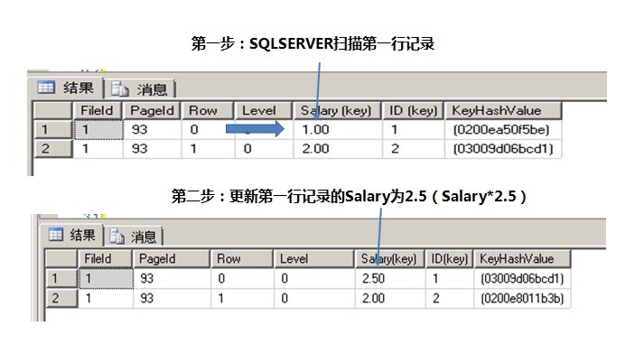The image size is (644, 354).
Task: Click the Salary cell showing 2.50
Action: click(390, 278)
